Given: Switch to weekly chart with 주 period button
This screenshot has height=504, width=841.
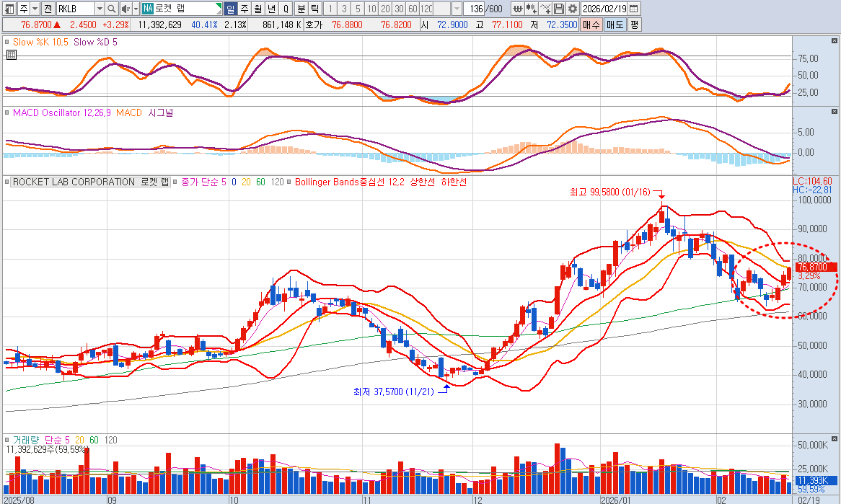Looking at the screenshot, I should coord(244,9).
